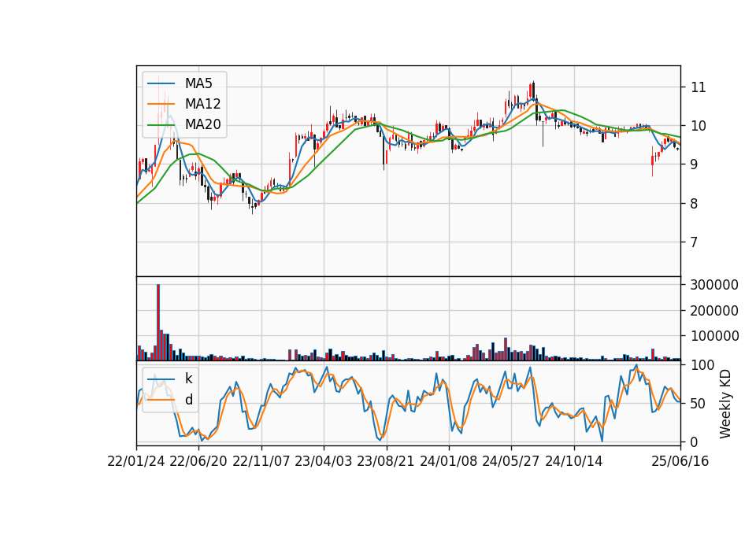This screenshot has width=756, height=543.
Task: Click the 22/01/24 date tick label
Action: pos(136,461)
